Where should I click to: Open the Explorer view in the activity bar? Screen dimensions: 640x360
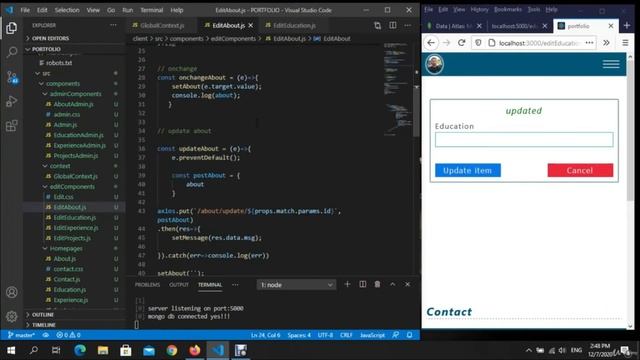click(11, 28)
